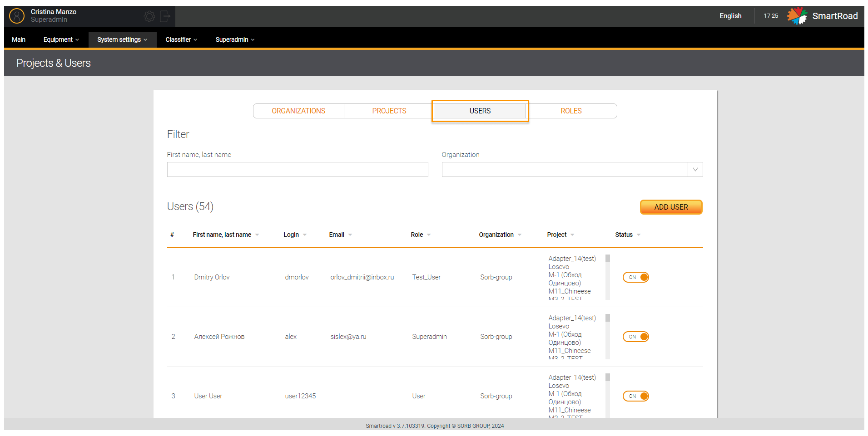Click the Status column header label
Screen dimensions: 868x436
click(x=624, y=235)
